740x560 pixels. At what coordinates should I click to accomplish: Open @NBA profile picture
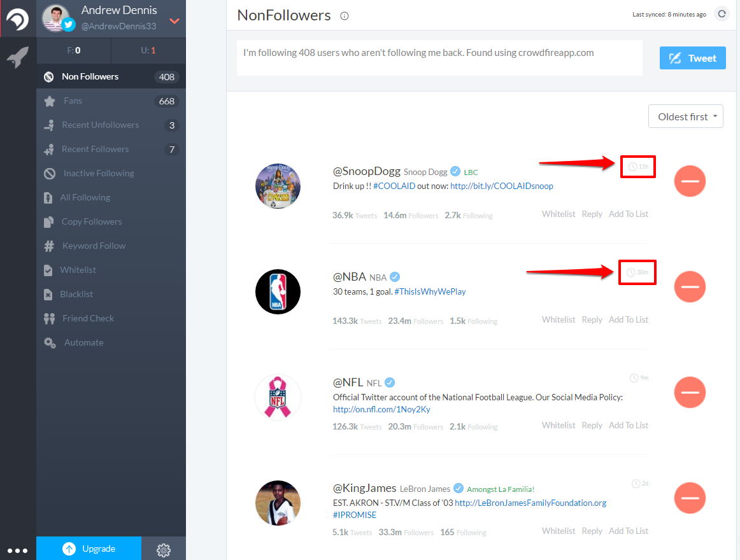(278, 292)
